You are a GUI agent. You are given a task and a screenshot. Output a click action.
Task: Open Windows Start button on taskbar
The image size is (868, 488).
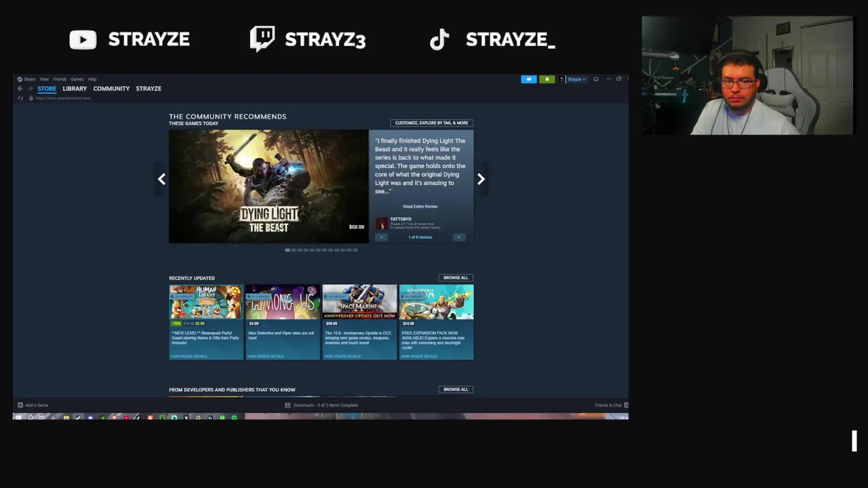click(18, 418)
